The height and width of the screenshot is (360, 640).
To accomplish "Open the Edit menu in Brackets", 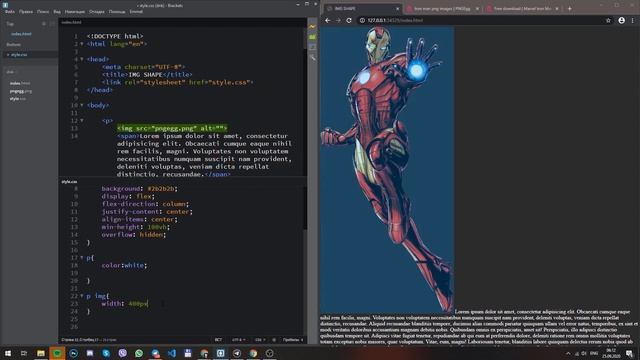I will click(x=26, y=12).
